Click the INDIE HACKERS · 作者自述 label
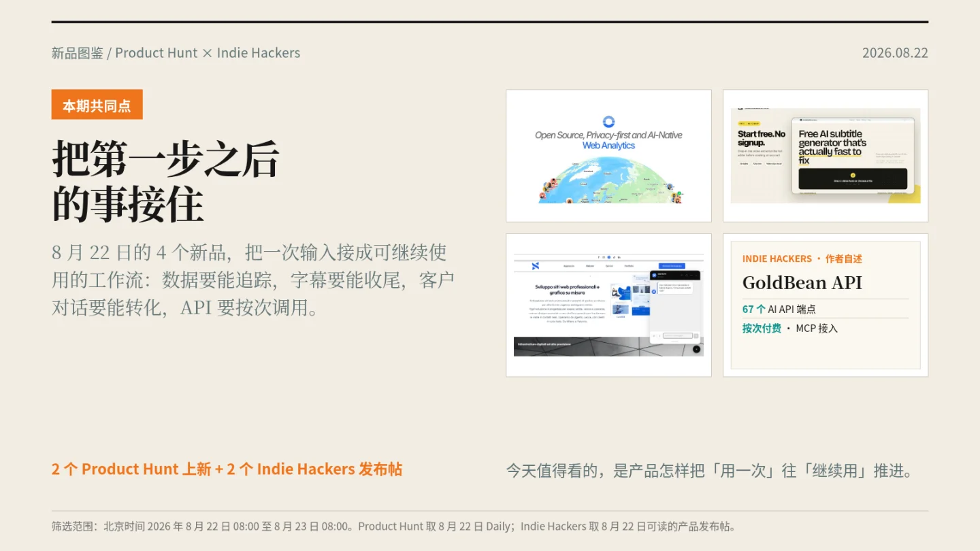Viewport: 980px width, 551px height. pos(802,258)
